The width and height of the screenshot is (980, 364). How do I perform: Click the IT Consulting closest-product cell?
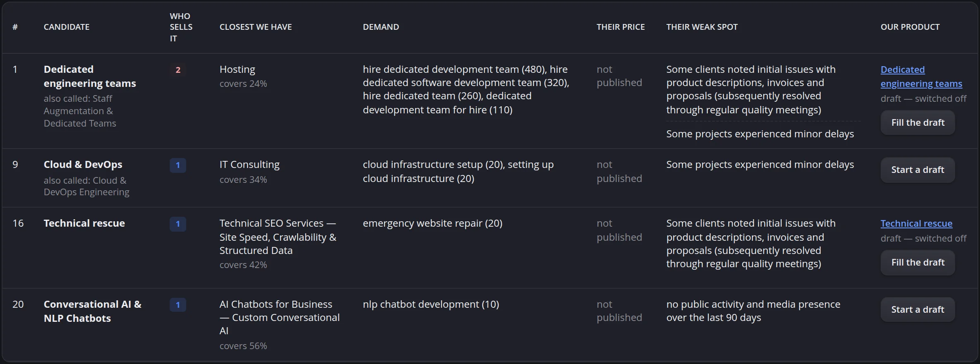pos(250,164)
